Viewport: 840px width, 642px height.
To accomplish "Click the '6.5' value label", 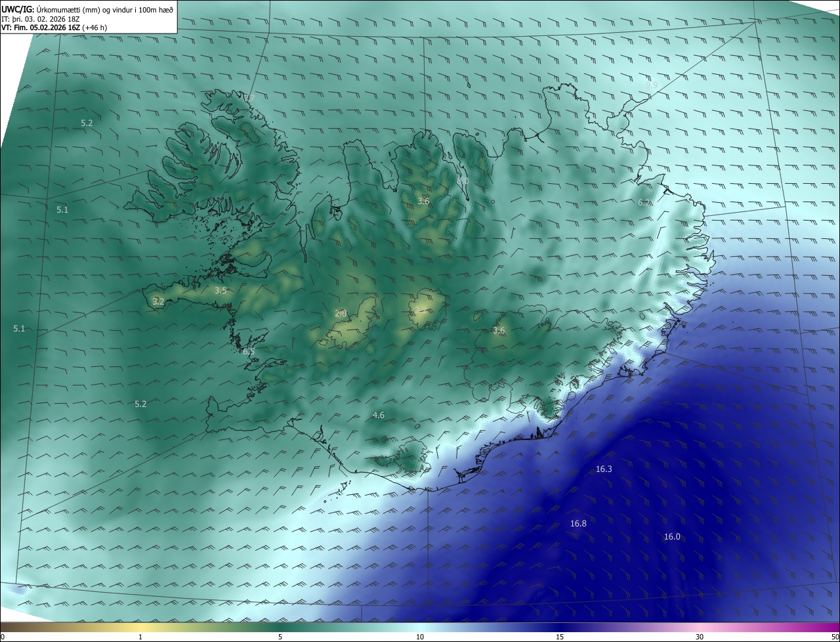I will [x=249, y=351].
